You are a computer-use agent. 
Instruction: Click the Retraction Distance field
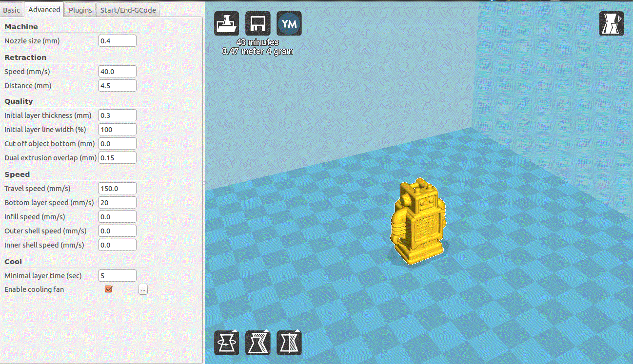tap(117, 85)
